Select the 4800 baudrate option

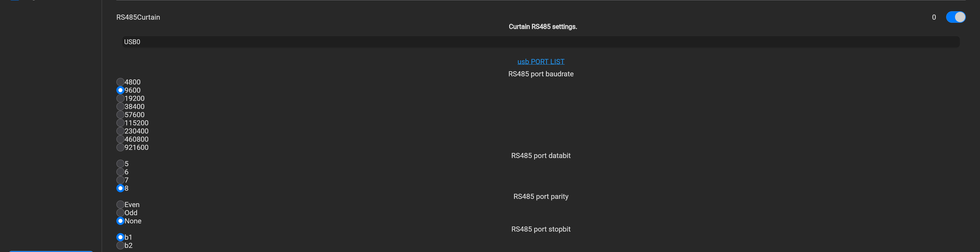tap(120, 82)
